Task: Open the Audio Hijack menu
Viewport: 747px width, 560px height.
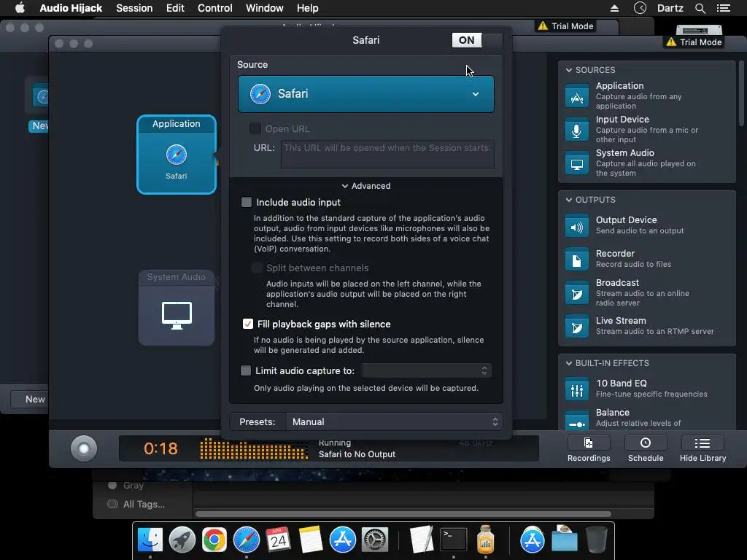Action: pos(71,8)
